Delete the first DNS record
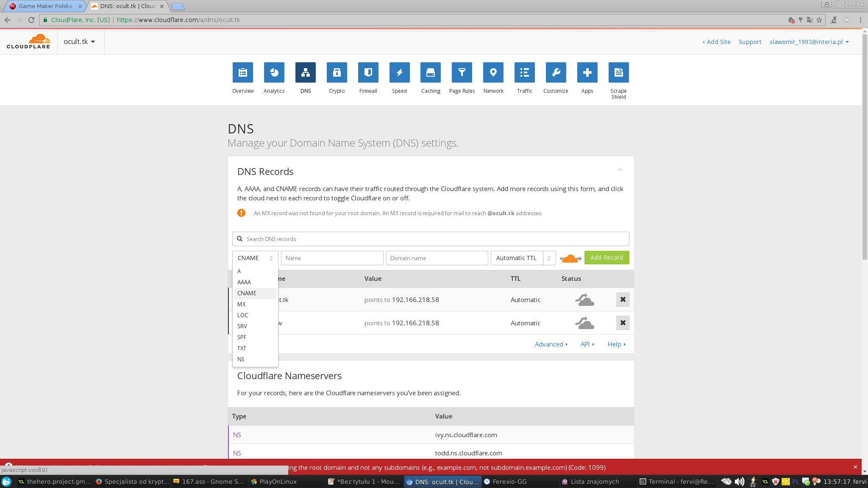868x488 pixels. (x=623, y=299)
